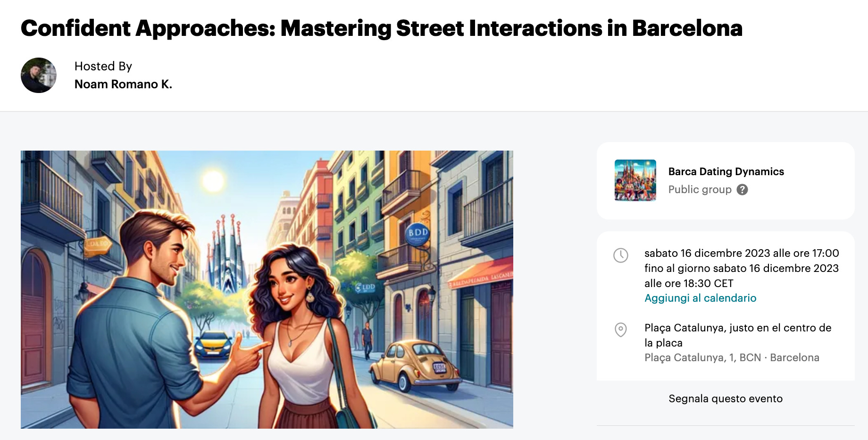Viewport: 868px width, 440px height.
Task: Click the host name Noam Romano K.
Action: coord(123,84)
